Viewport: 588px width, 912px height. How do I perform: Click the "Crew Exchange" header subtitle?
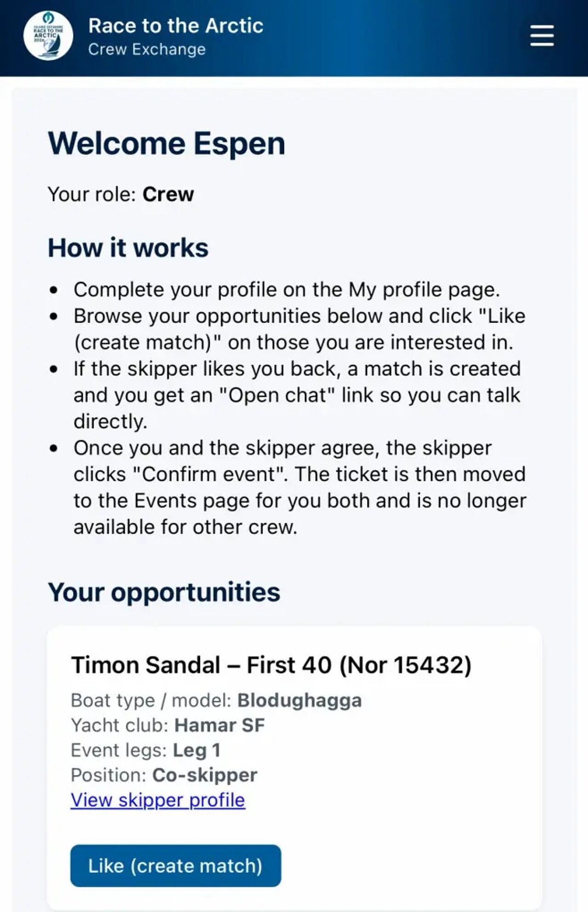pos(147,49)
